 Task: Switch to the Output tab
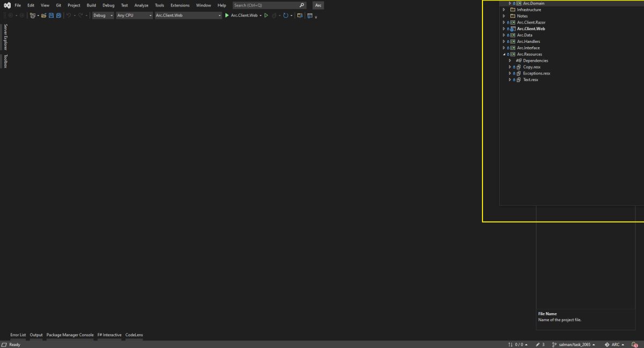pos(36,335)
